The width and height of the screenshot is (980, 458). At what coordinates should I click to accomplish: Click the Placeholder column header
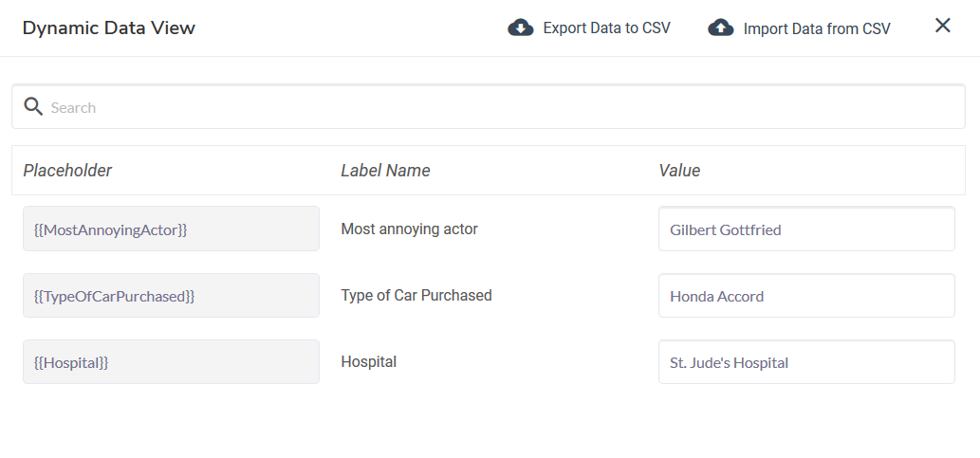pyautogui.click(x=67, y=171)
